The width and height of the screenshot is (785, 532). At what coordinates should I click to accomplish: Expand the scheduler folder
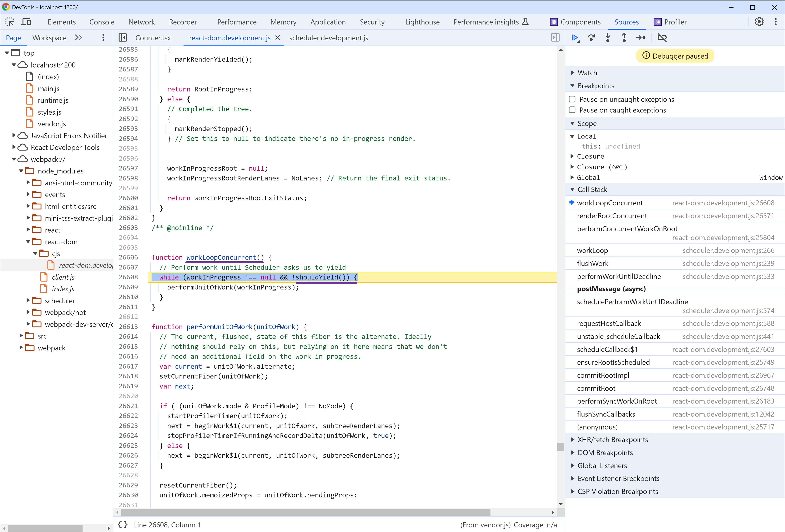pos(28,300)
